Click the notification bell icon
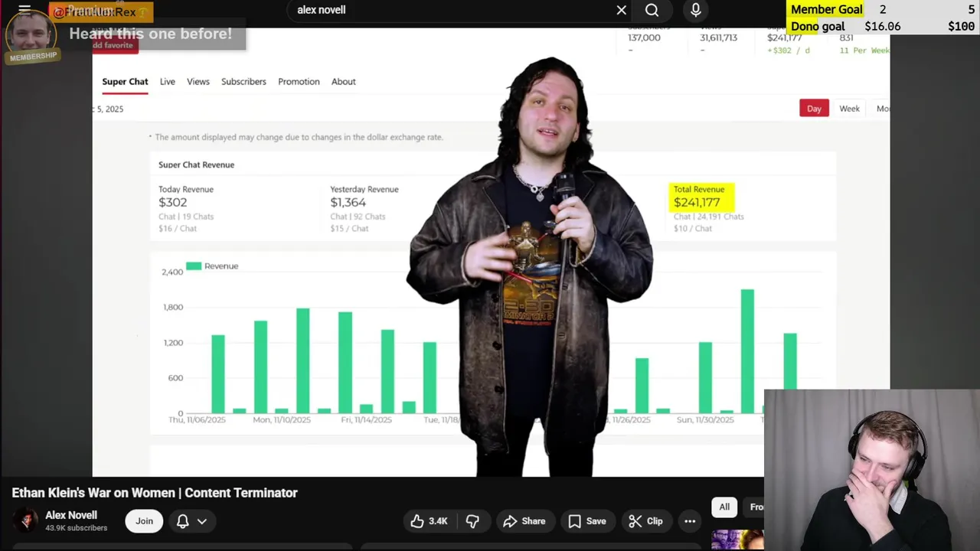The width and height of the screenshot is (980, 551). pos(183,521)
